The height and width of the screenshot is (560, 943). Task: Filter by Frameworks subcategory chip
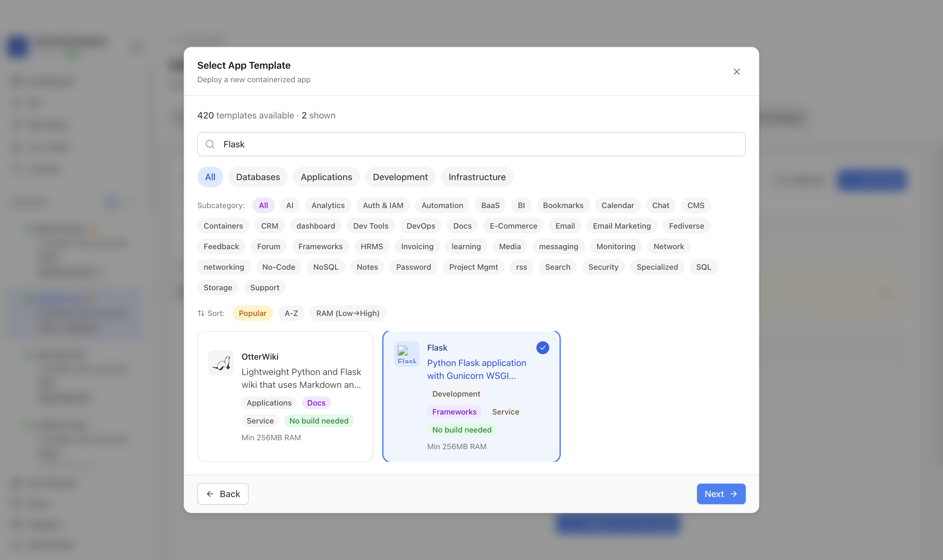pyautogui.click(x=320, y=246)
